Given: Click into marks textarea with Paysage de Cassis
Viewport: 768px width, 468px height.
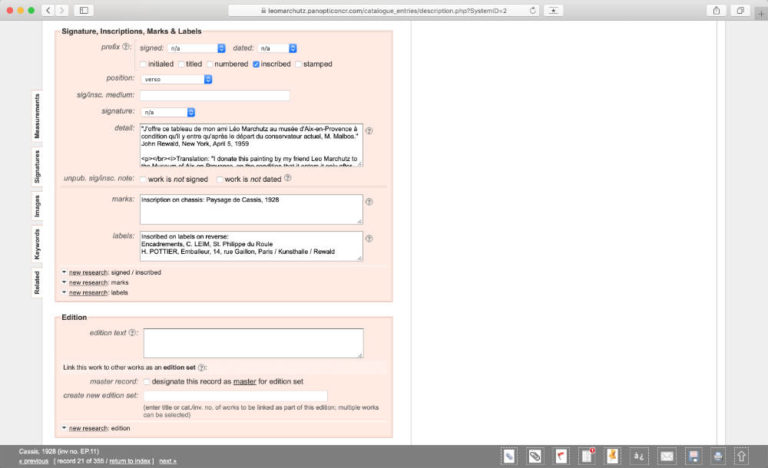Looking at the screenshot, I should pos(252,210).
